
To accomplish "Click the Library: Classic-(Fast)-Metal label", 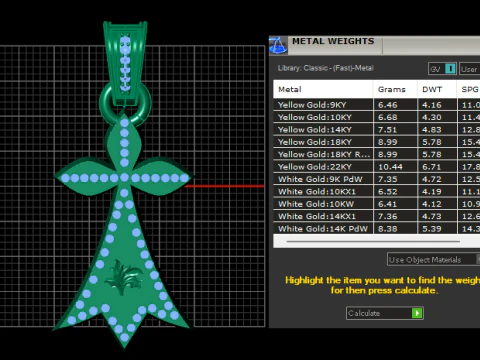I will click(x=325, y=68).
